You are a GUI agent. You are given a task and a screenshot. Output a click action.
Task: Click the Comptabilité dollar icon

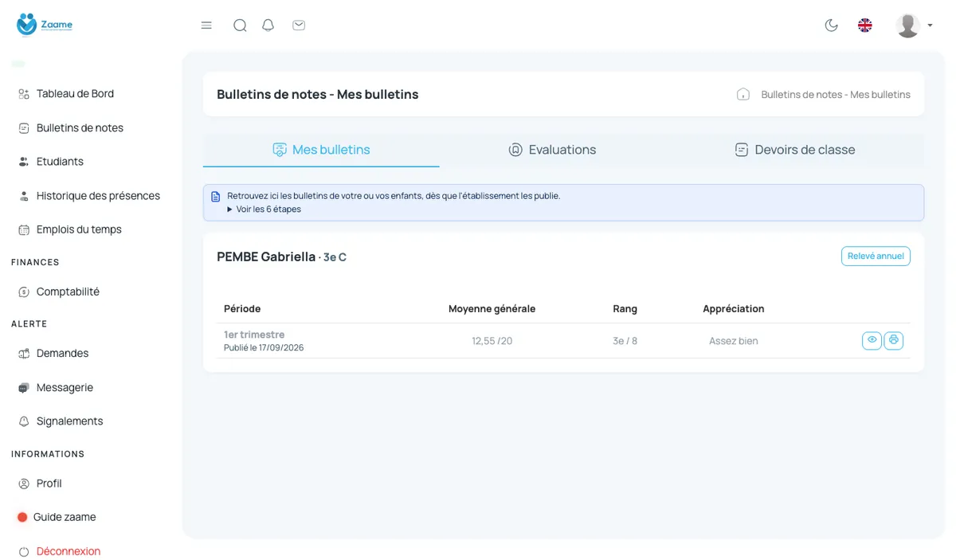(24, 292)
